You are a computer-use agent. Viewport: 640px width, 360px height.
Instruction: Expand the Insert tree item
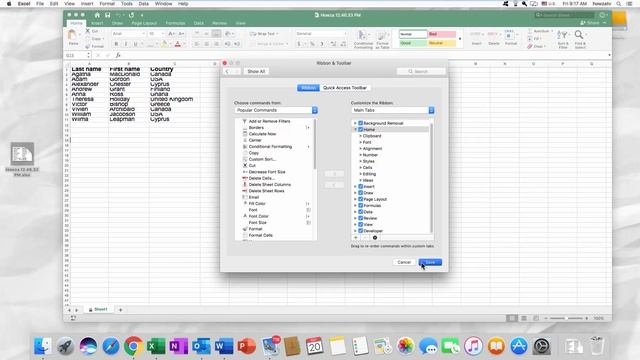(355, 187)
